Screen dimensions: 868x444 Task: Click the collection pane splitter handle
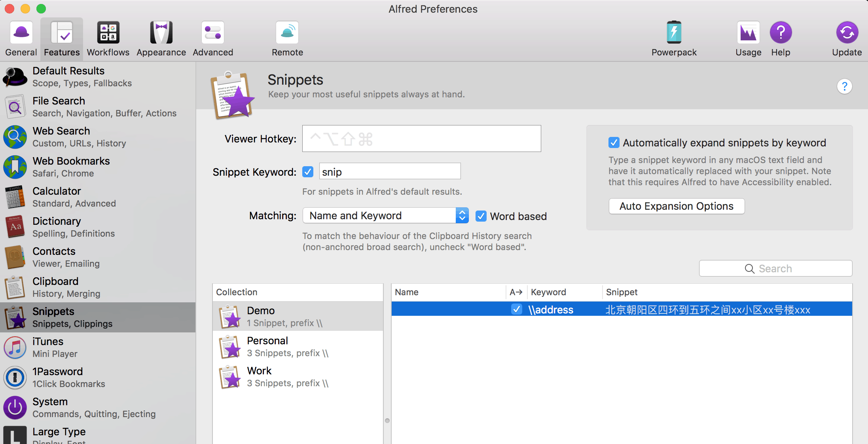point(387,421)
